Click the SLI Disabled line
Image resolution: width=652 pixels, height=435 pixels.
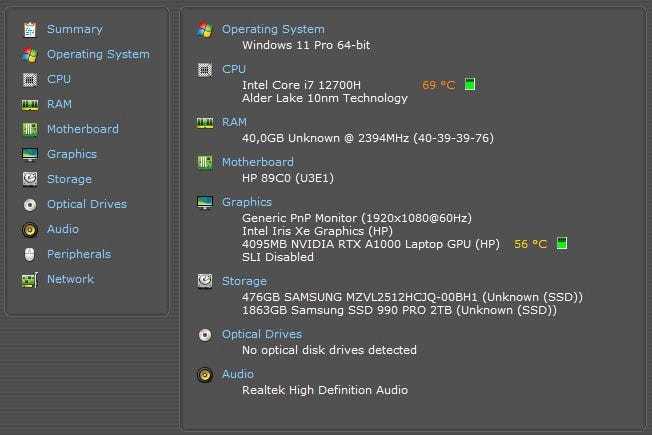click(278, 257)
